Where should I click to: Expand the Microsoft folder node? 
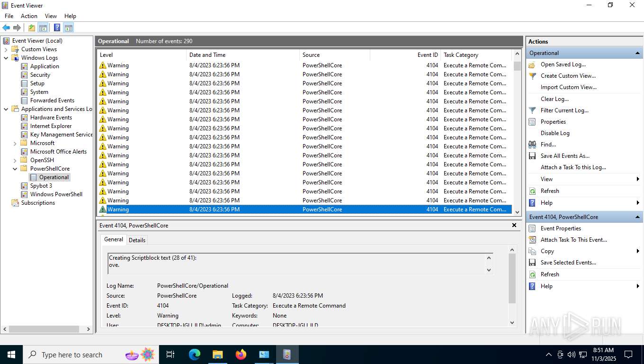click(15, 143)
